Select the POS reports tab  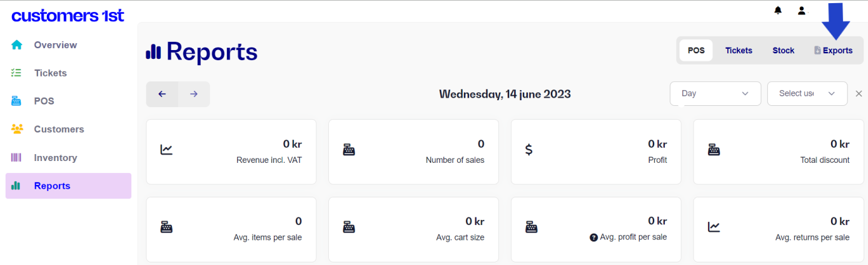click(696, 51)
